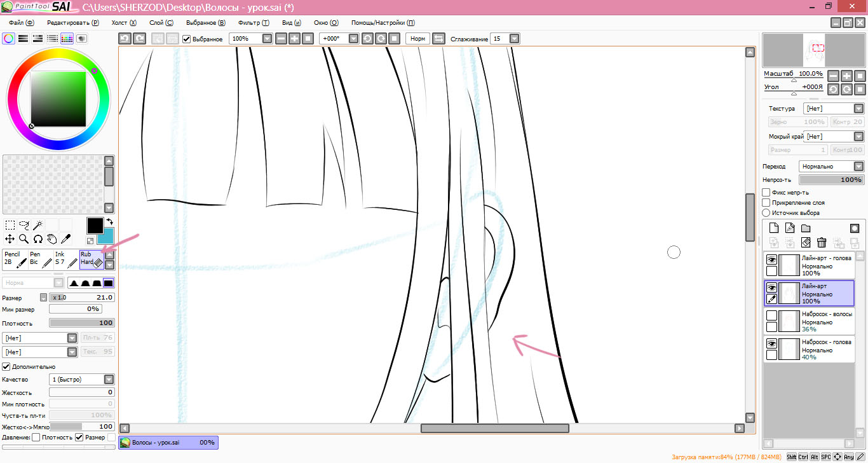Select the rotate canvas tool
This screenshot has width=868, height=463.
coord(38,239)
